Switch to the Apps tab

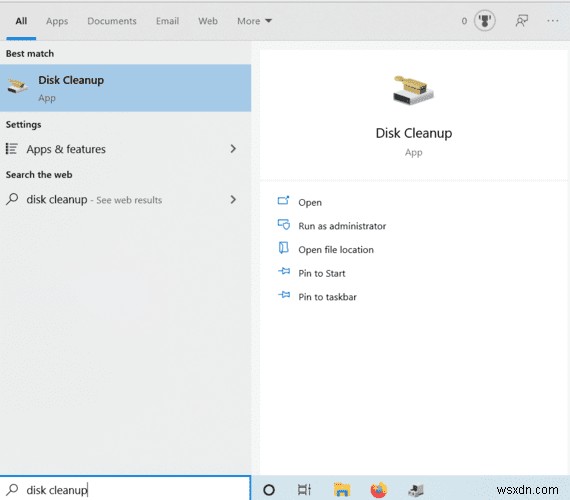(x=57, y=21)
